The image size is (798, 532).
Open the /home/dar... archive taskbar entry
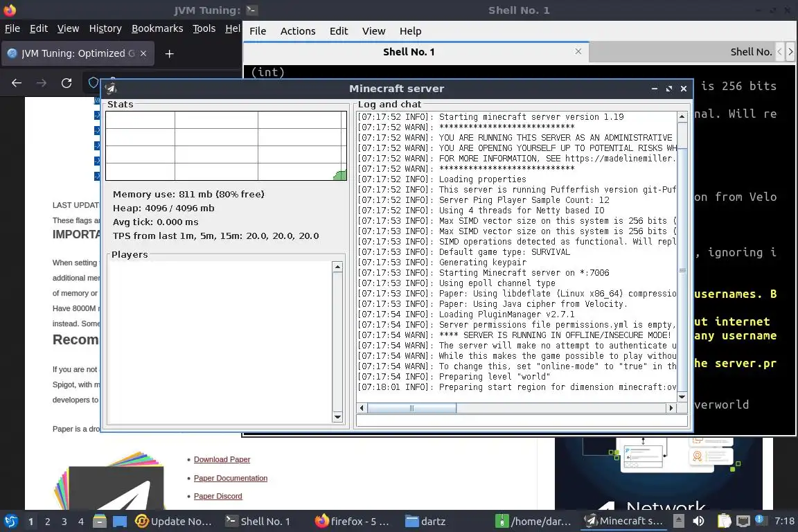pyautogui.click(x=533, y=522)
